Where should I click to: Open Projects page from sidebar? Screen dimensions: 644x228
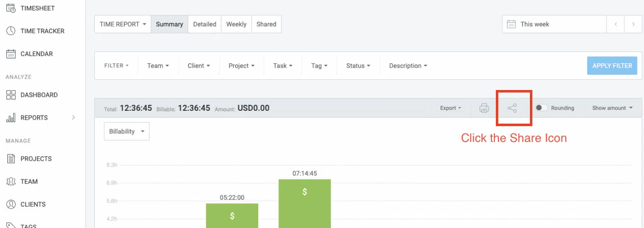tap(36, 159)
